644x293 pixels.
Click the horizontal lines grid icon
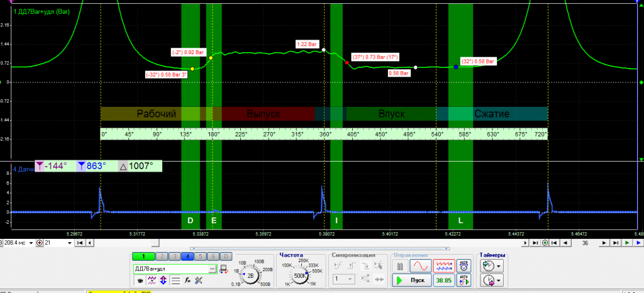point(175,281)
